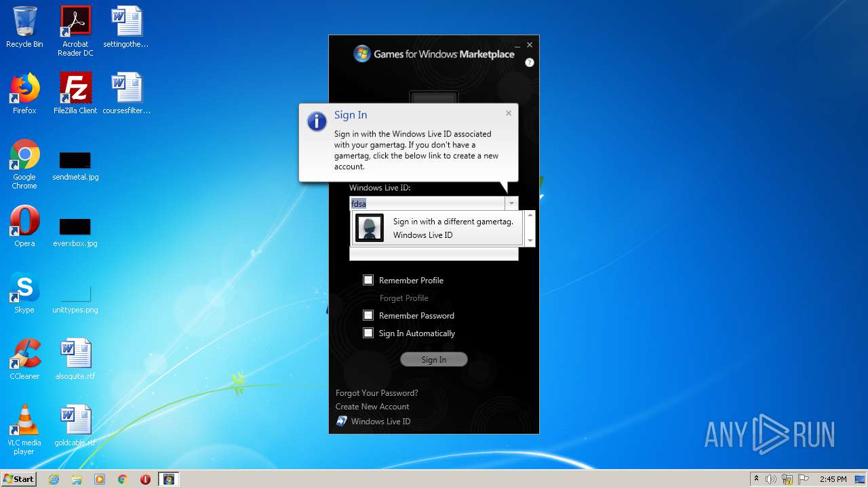Launch VLC media player shortcut

[24, 430]
